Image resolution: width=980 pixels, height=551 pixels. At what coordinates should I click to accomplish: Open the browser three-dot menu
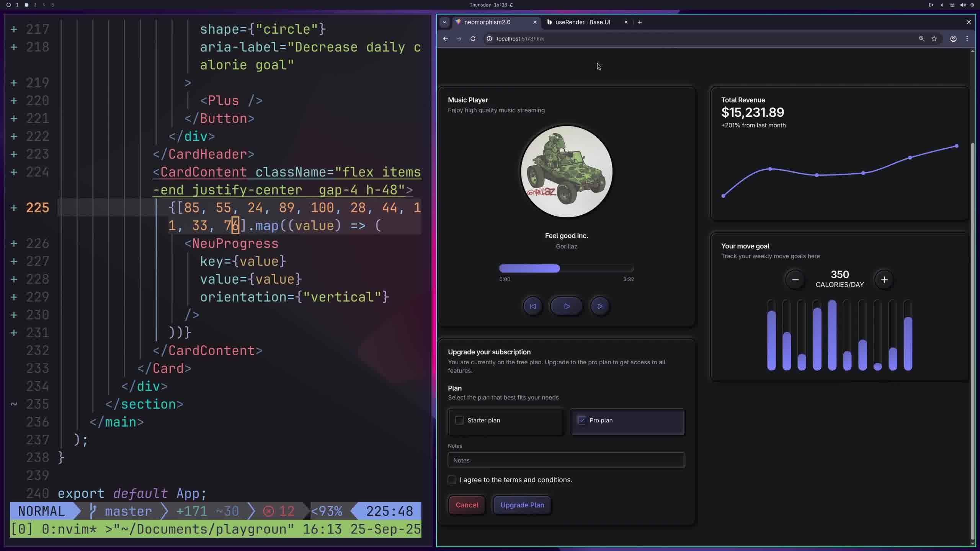pyautogui.click(x=967, y=39)
